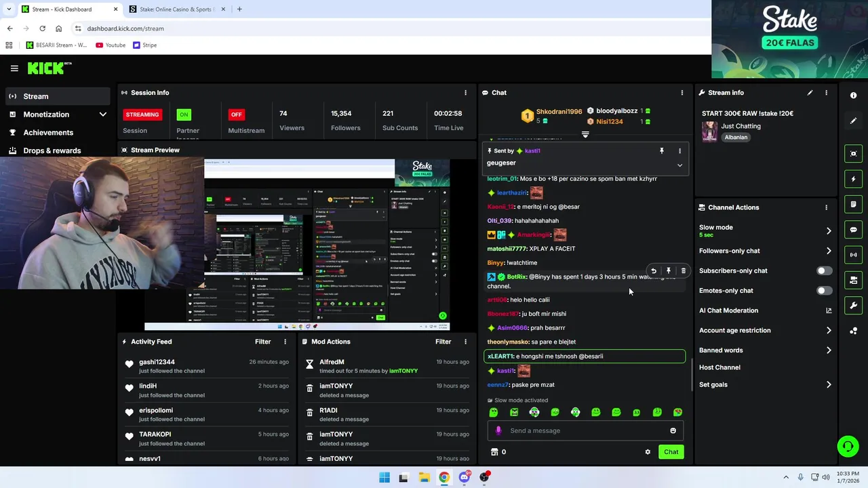Open the Youtube bookmark
The width and height of the screenshot is (868, 488).
coord(111,45)
